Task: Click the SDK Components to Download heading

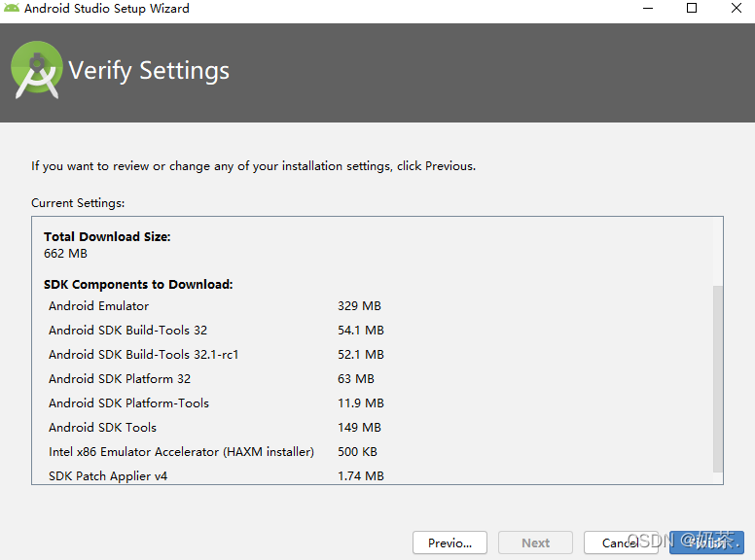Action: click(x=138, y=285)
